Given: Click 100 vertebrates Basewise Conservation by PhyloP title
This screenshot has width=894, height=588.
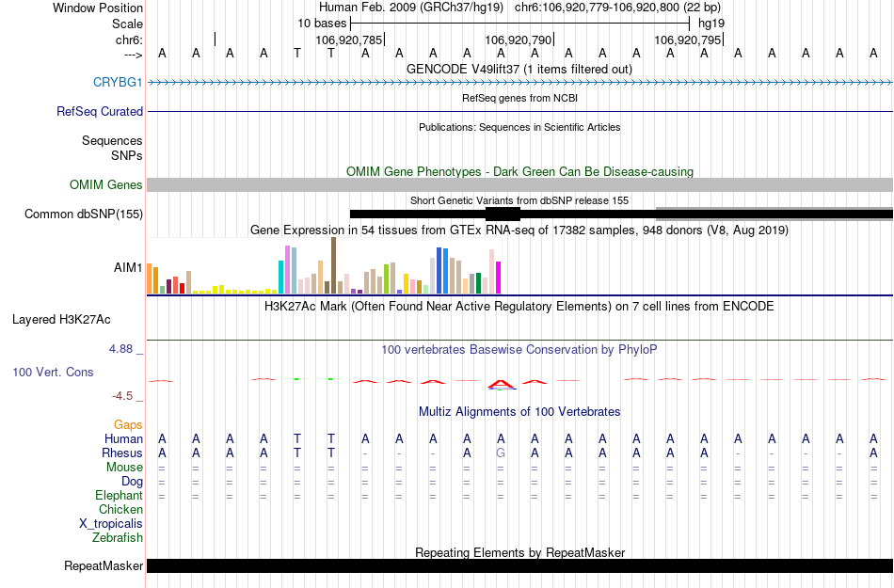Looking at the screenshot, I should click(519, 350).
